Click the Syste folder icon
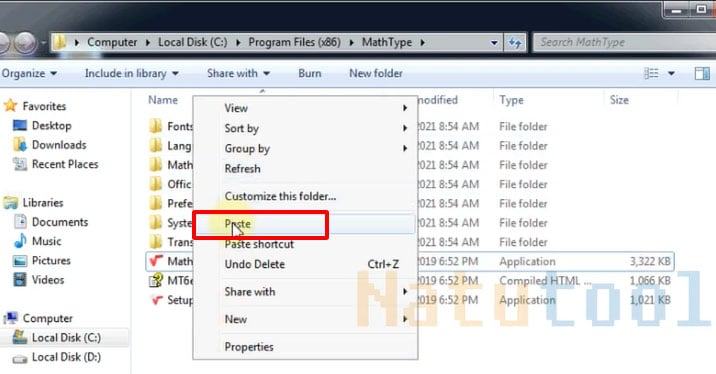The height and width of the screenshot is (374, 716). coord(156,222)
